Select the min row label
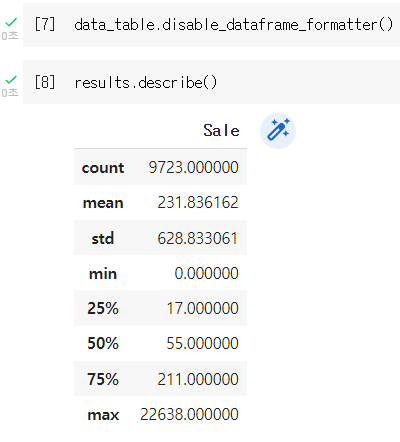The image size is (400, 442). 103,273
